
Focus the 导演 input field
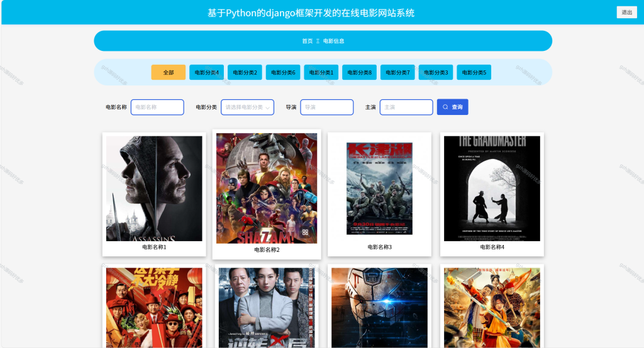click(327, 107)
